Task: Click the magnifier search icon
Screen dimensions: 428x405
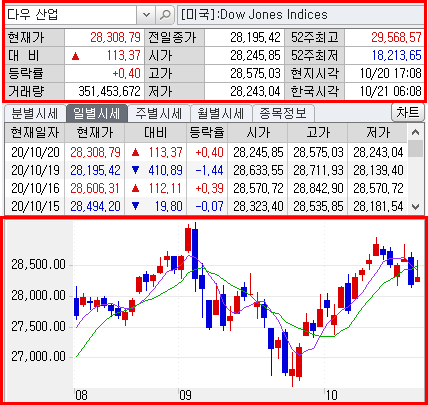Action: pyautogui.click(x=165, y=15)
